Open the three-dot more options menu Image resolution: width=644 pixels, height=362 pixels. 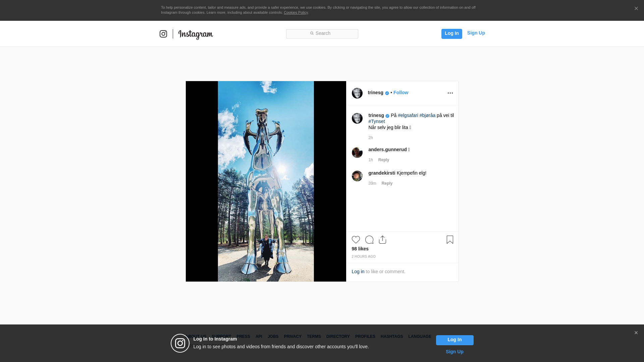450,93
